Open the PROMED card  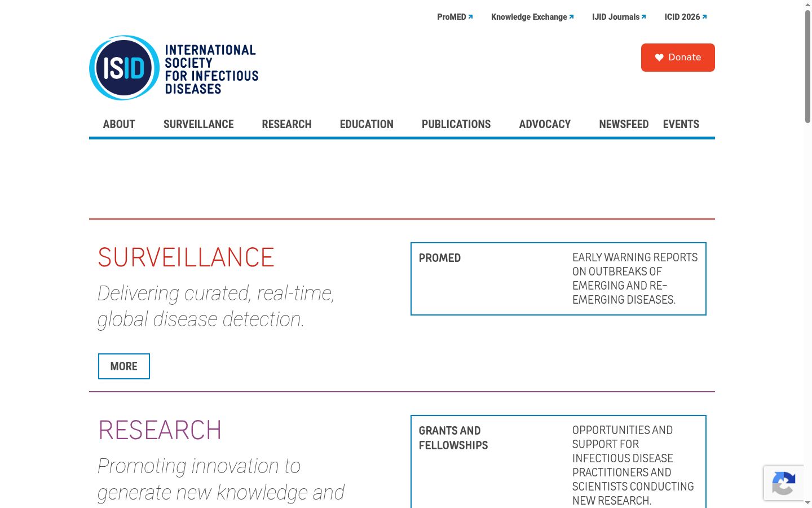coord(558,279)
